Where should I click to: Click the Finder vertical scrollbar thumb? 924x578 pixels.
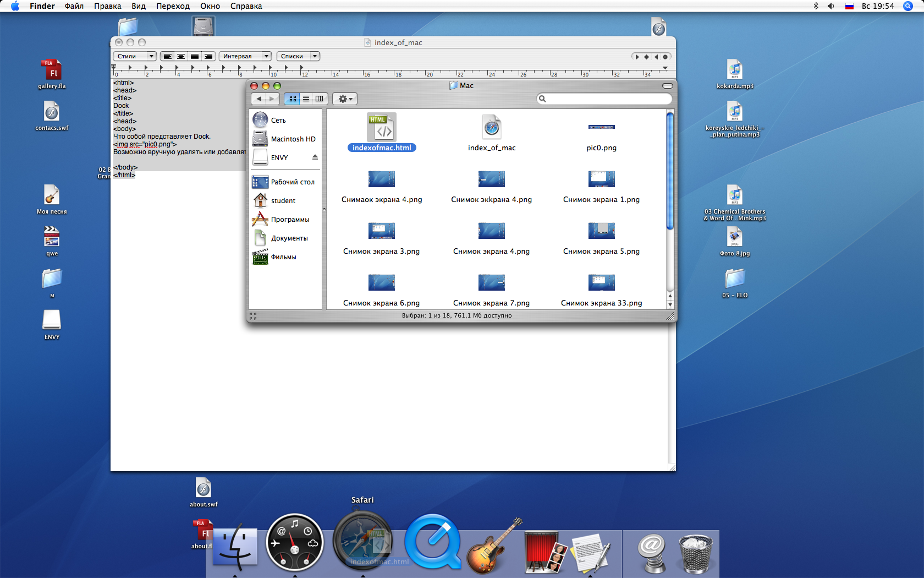tap(670, 171)
